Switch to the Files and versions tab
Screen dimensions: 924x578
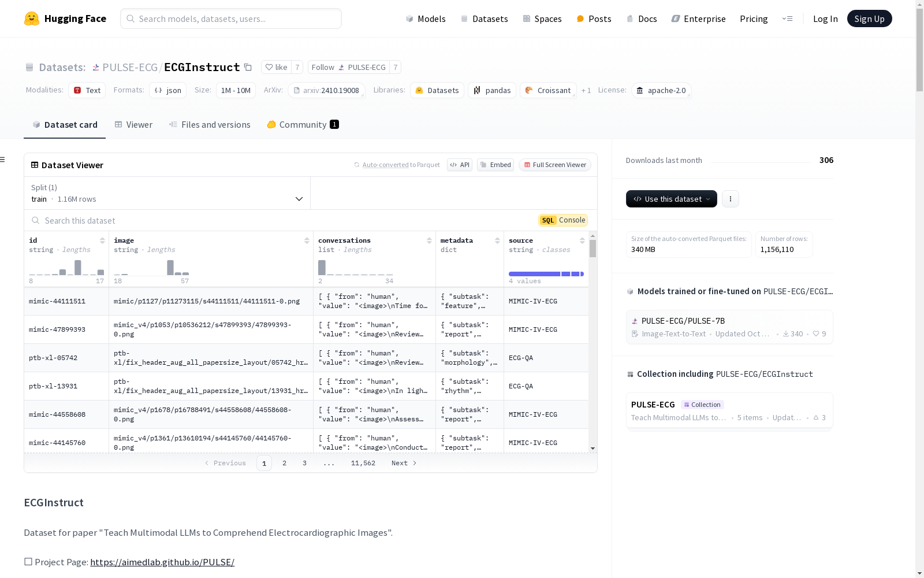[210, 125]
